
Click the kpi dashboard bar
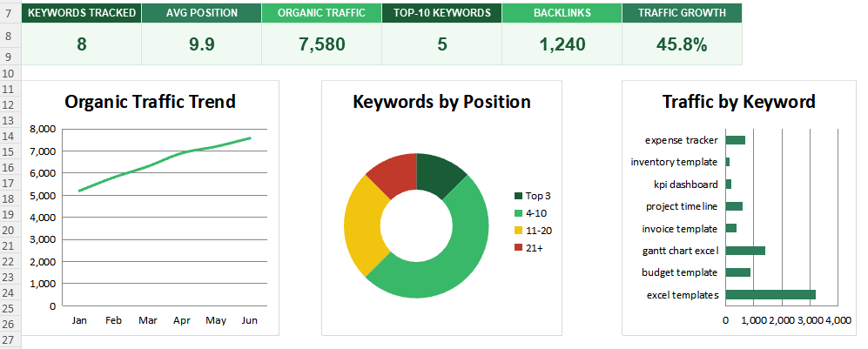tap(729, 185)
